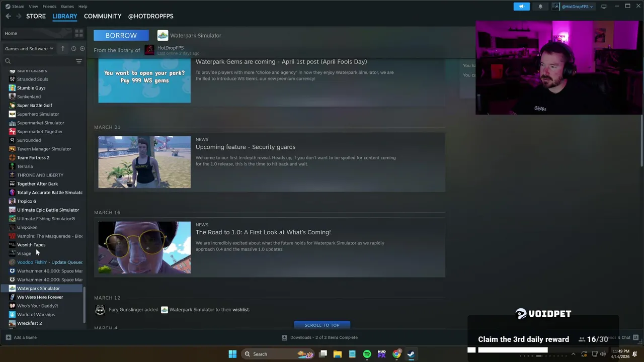Open the Games menu
Viewport: 644px width, 362px height.
coord(67,7)
